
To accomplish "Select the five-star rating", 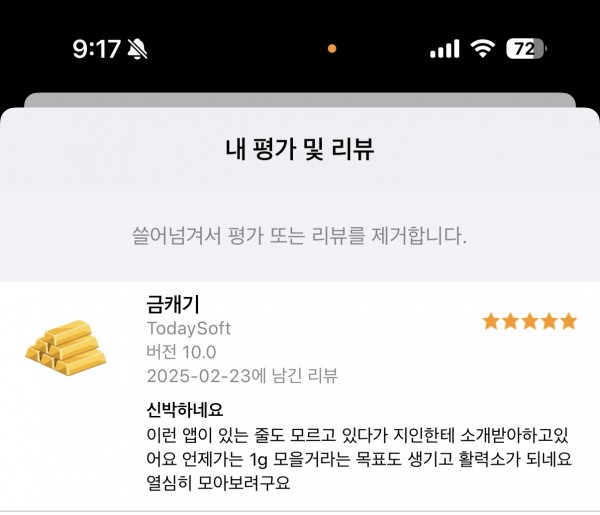I will point(530,321).
